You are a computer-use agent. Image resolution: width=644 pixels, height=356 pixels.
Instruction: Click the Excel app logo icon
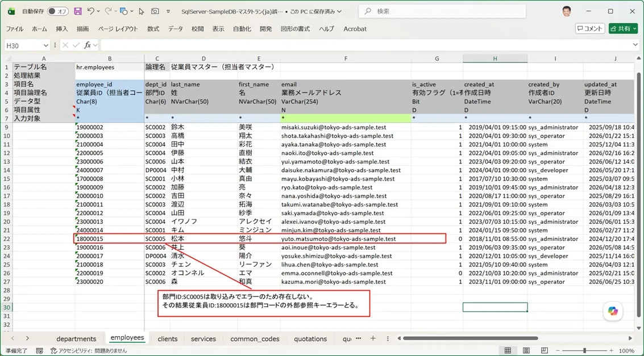tap(11, 11)
